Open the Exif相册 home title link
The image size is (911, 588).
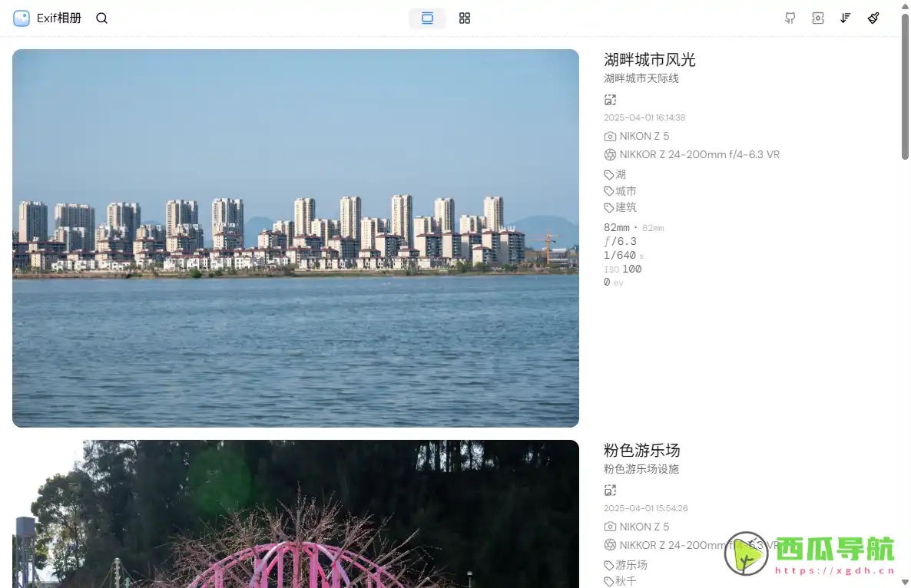click(x=58, y=18)
